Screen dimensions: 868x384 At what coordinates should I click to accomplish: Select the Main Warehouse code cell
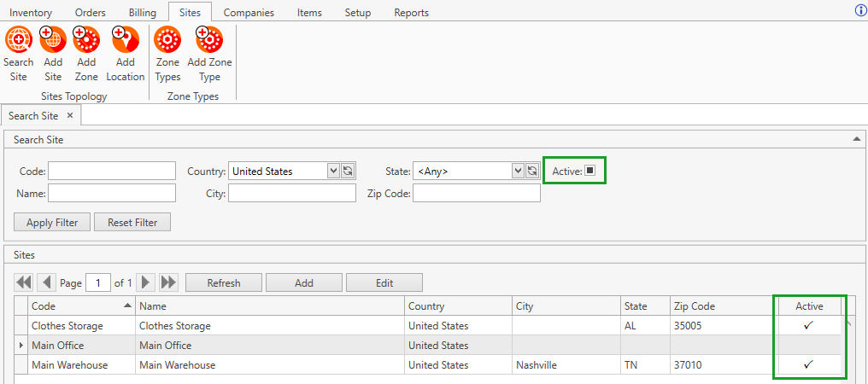[x=81, y=365]
